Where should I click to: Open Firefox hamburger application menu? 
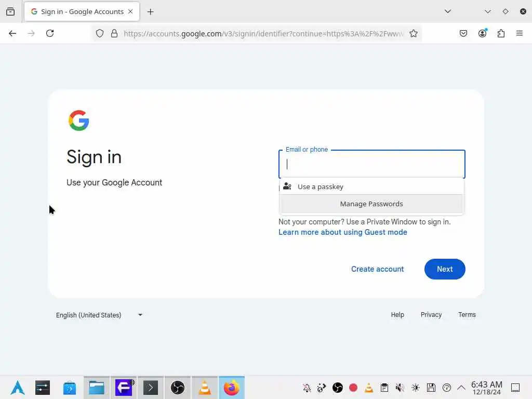point(520,33)
